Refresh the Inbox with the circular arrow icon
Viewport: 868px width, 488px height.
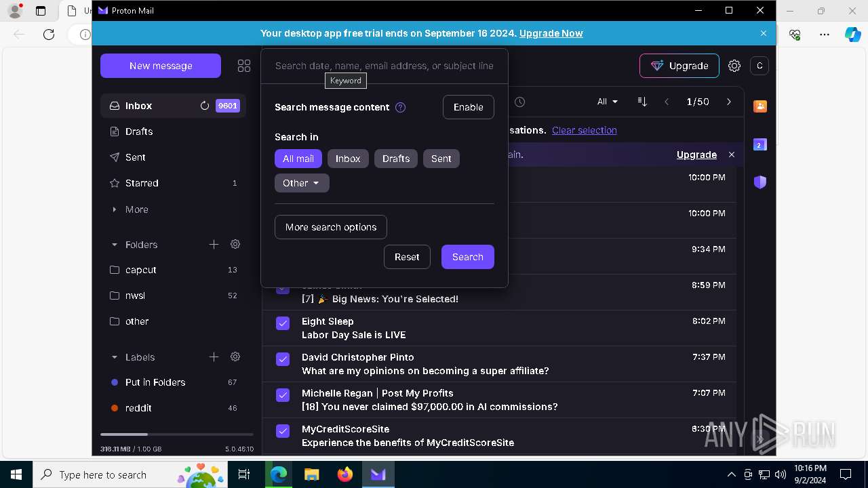pos(204,106)
